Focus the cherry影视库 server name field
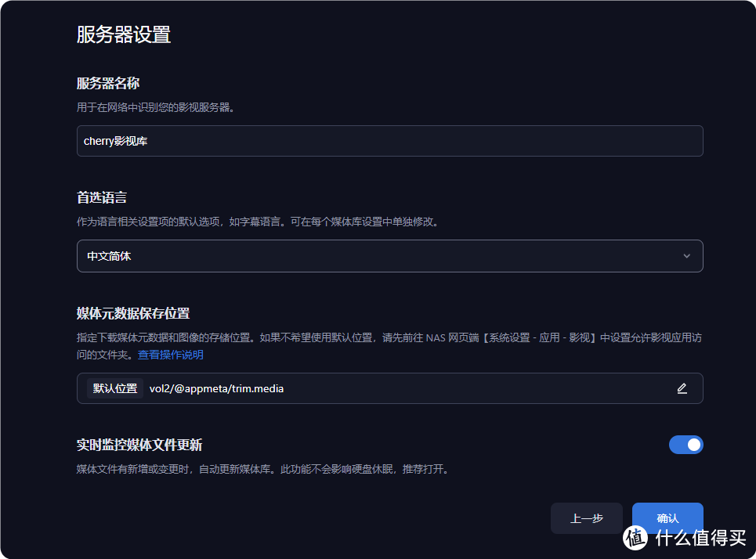Image resolution: width=756 pixels, height=559 pixels. pos(389,141)
